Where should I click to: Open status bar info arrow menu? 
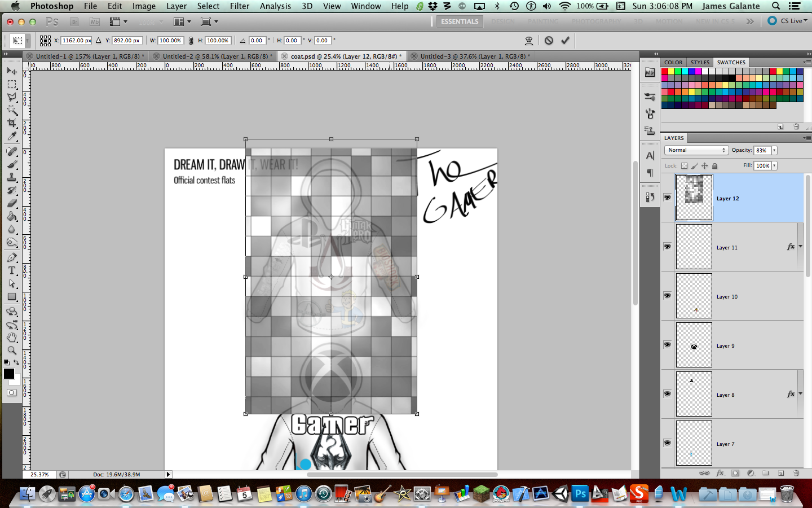tap(168, 475)
